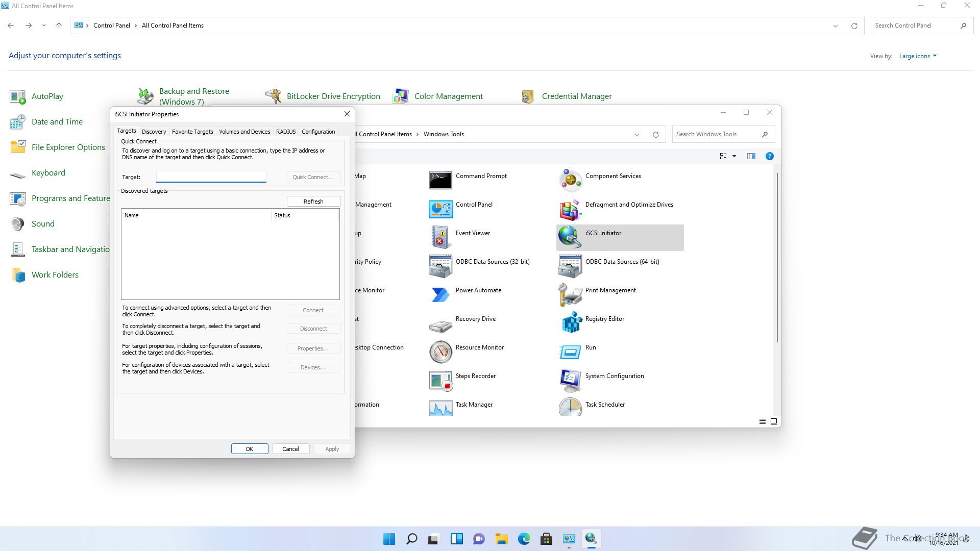
Task: Open the RADIUS tab
Action: [286, 132]
